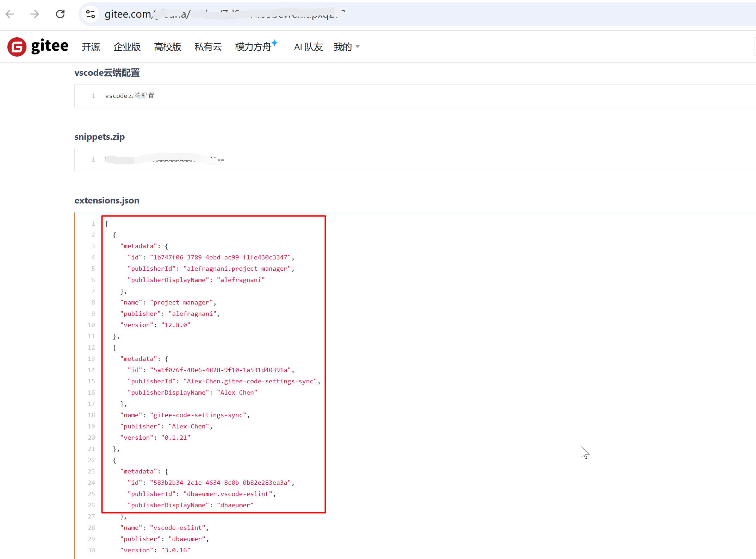The height and width of the screenshot is (559, 756).
Task: Click the 我的 menu label
Action: point(342,47)
